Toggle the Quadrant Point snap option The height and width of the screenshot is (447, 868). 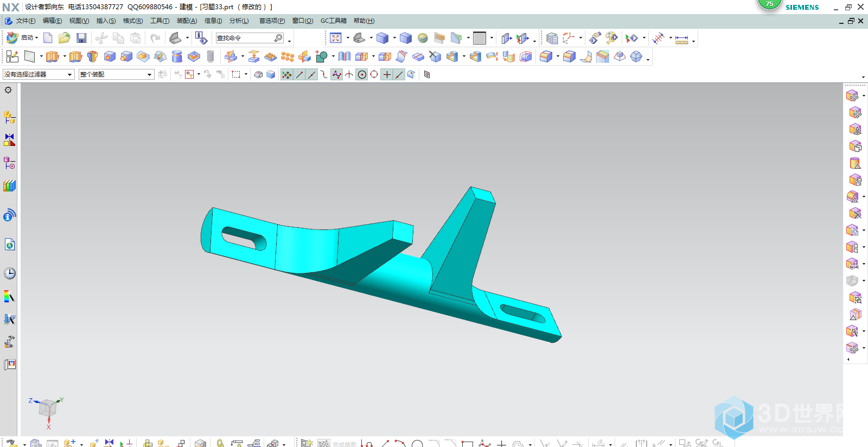point(374,74)
